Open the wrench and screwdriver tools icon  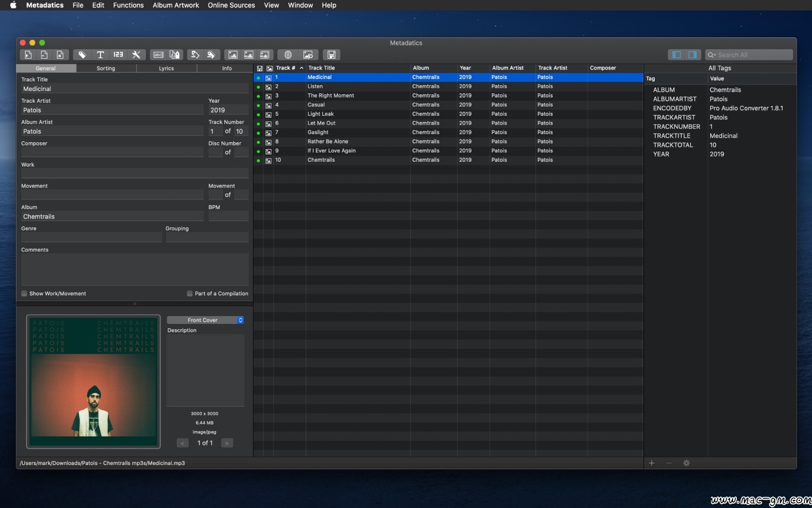tap(136, 55)
